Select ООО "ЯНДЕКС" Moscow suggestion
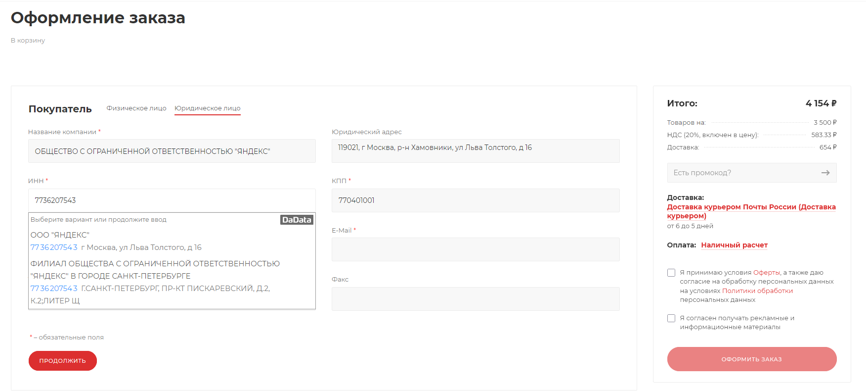The width and height of the screenshot is (868, 391). 116,241
